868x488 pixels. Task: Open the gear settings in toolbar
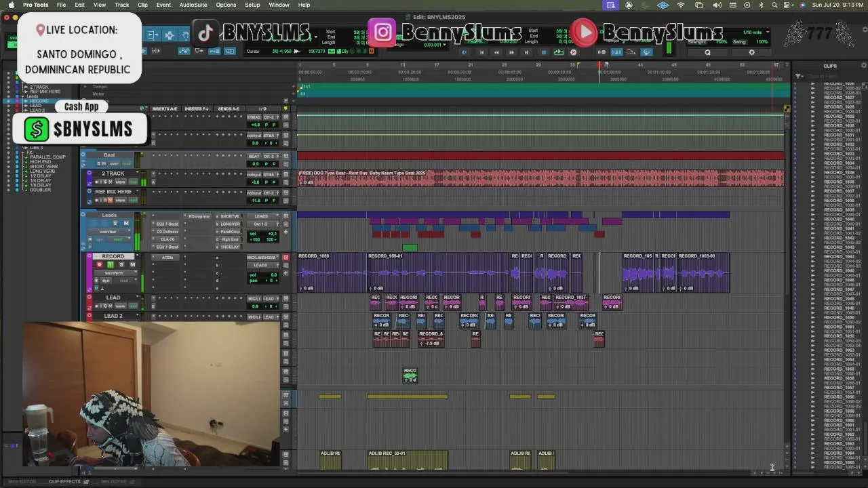(751, 52)
